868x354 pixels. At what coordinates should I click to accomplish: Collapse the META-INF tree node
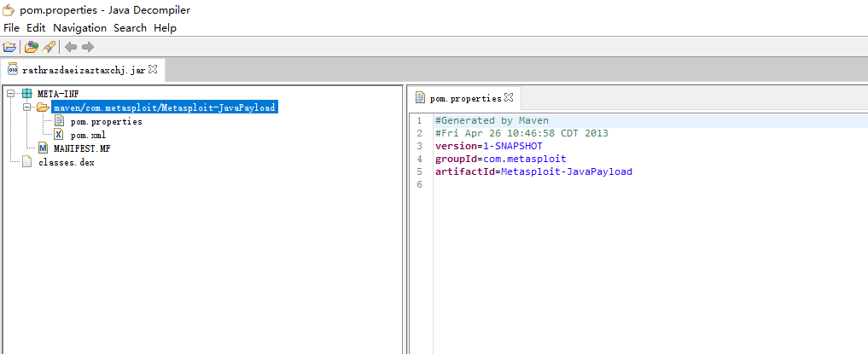10,94
